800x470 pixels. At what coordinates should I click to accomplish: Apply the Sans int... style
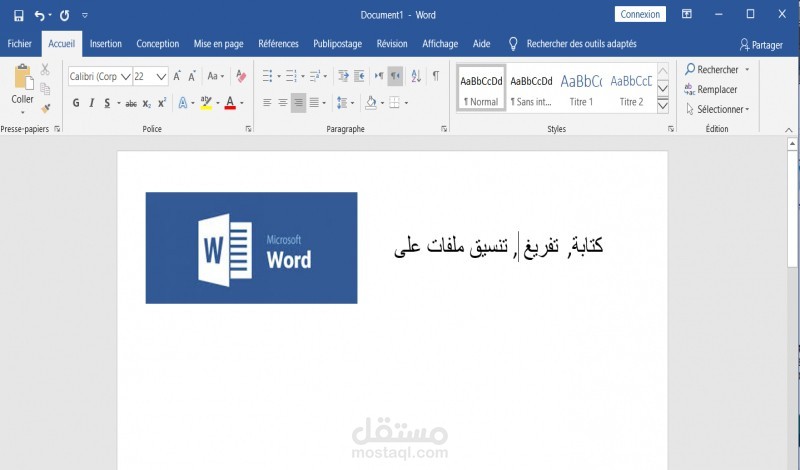tap(531, 88)
